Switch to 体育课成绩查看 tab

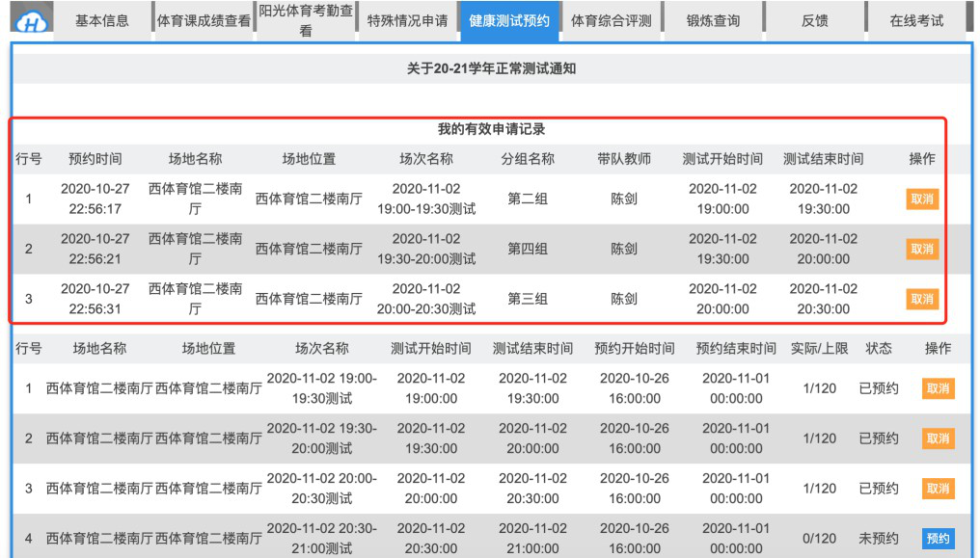pyautogui.click(x=204, y=21)
